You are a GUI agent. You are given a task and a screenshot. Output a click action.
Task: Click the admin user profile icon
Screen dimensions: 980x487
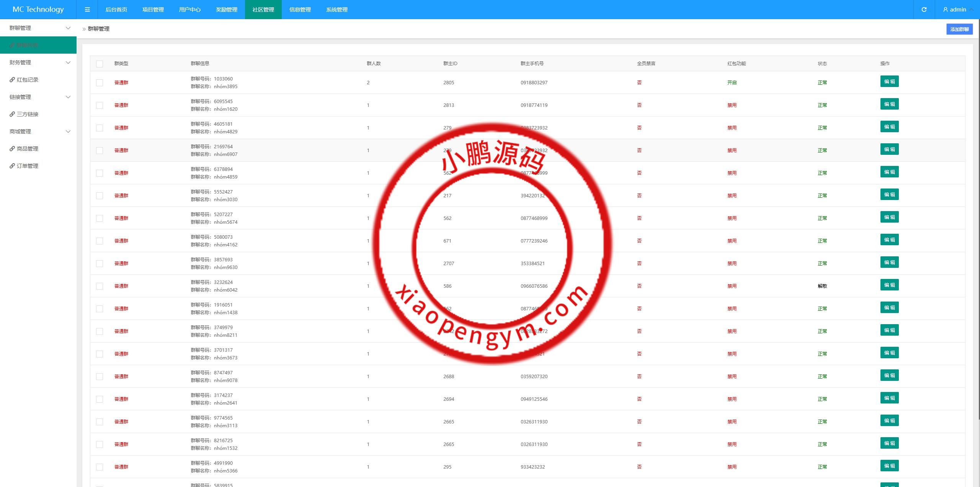click(x=946, y=10)
